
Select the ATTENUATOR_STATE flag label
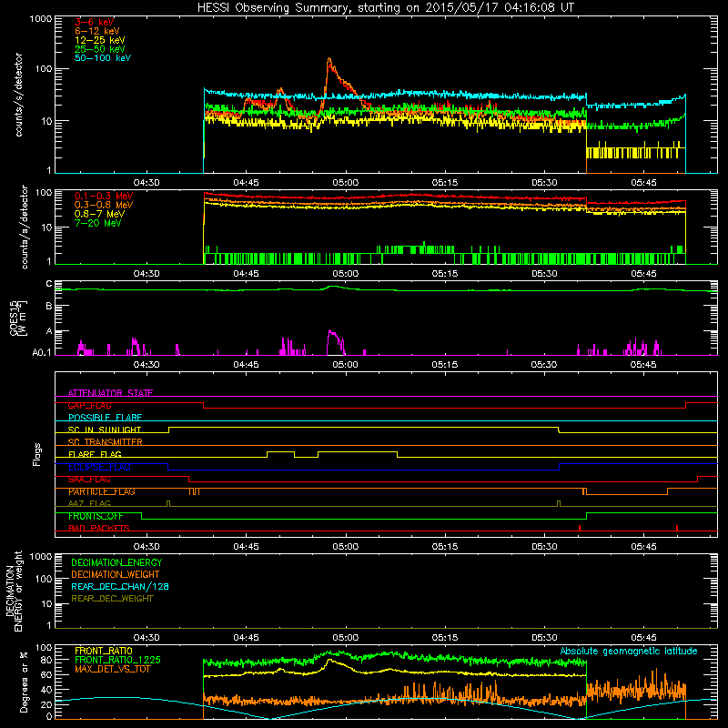[110, 393]
